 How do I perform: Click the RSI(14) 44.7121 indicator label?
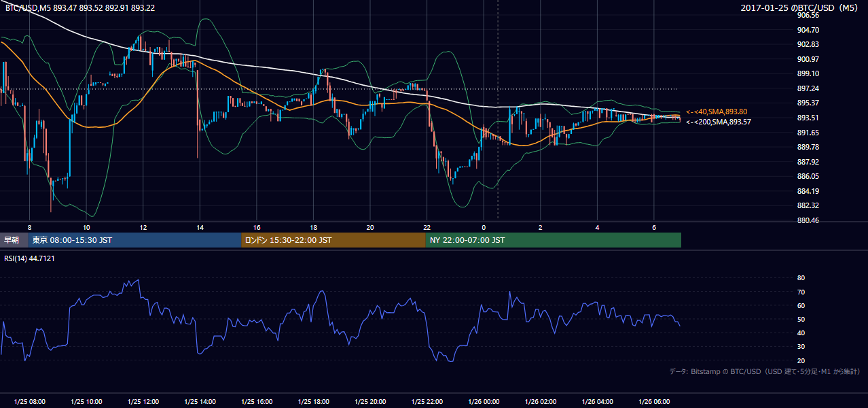point(29,258)
